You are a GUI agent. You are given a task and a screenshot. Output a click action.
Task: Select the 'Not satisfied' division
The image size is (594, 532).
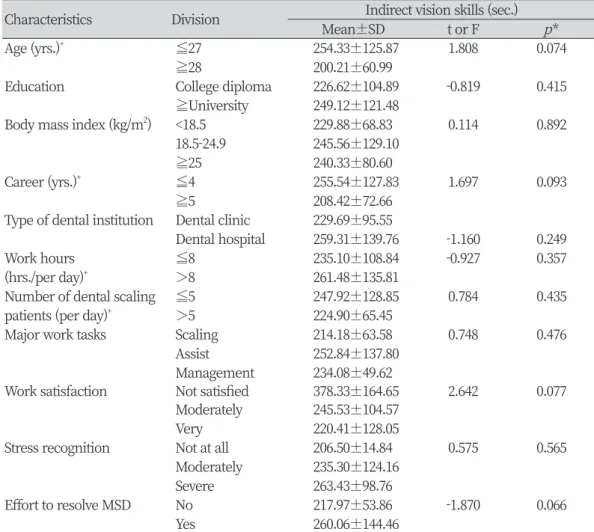[212, 391]
